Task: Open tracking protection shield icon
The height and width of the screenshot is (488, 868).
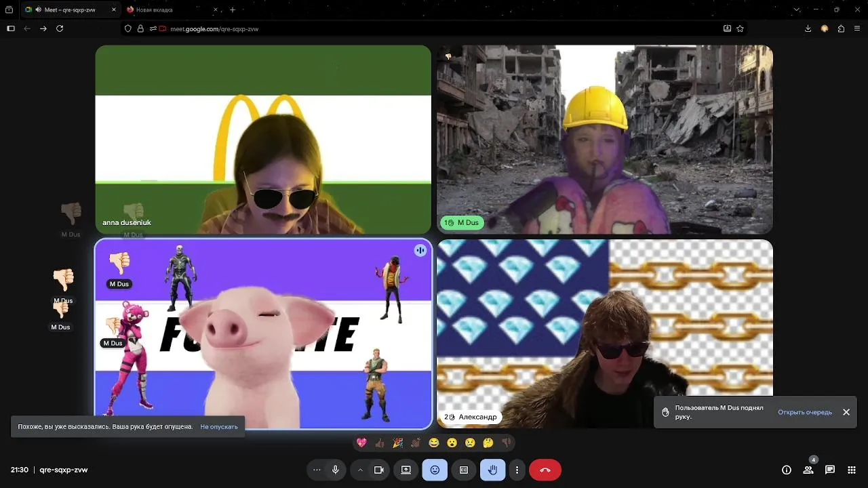Action: (128, 28)
